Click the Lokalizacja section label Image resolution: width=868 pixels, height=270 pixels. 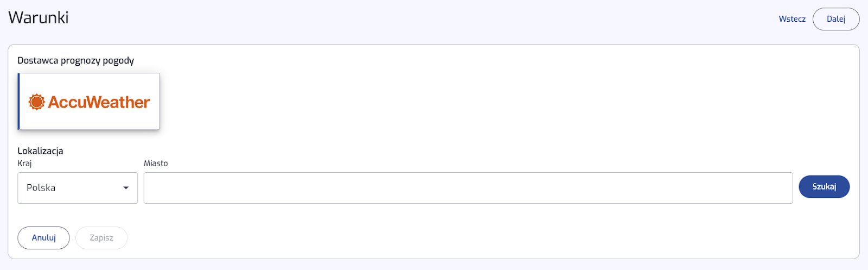pos(40,151)
